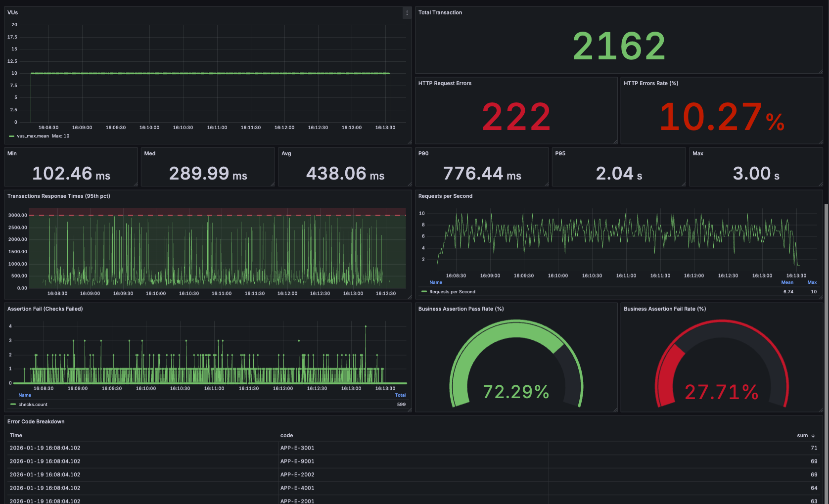Open the VUs panel three-dot menu
The image size is (829, 504).
tap(407, 13)
